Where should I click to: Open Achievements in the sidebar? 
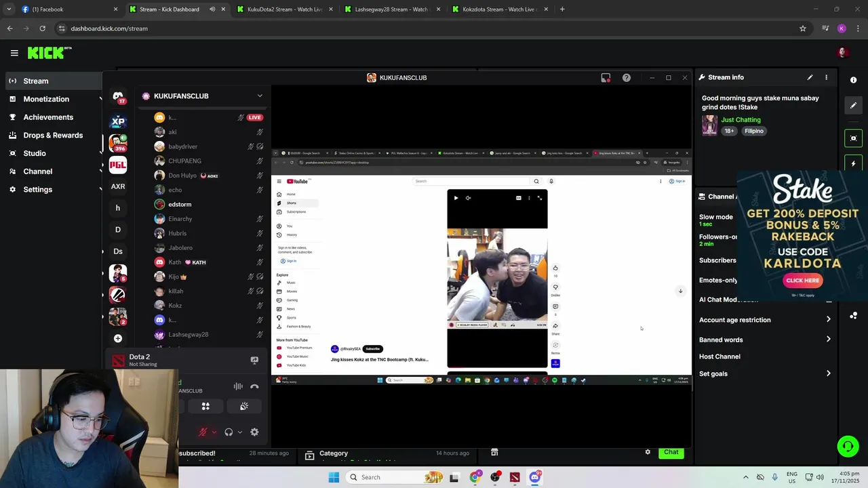pos(48,117)
